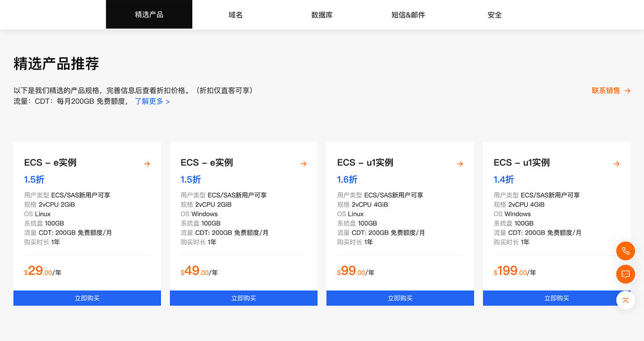Select the 安全 tab

point(494,15)
